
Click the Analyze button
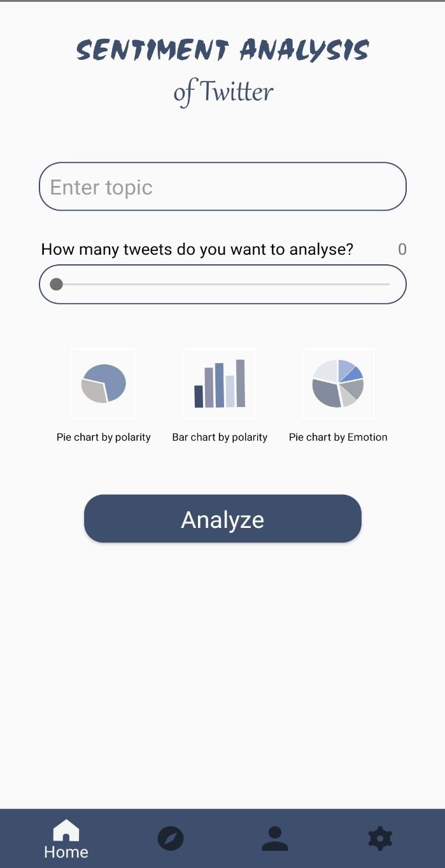[223, 519]
